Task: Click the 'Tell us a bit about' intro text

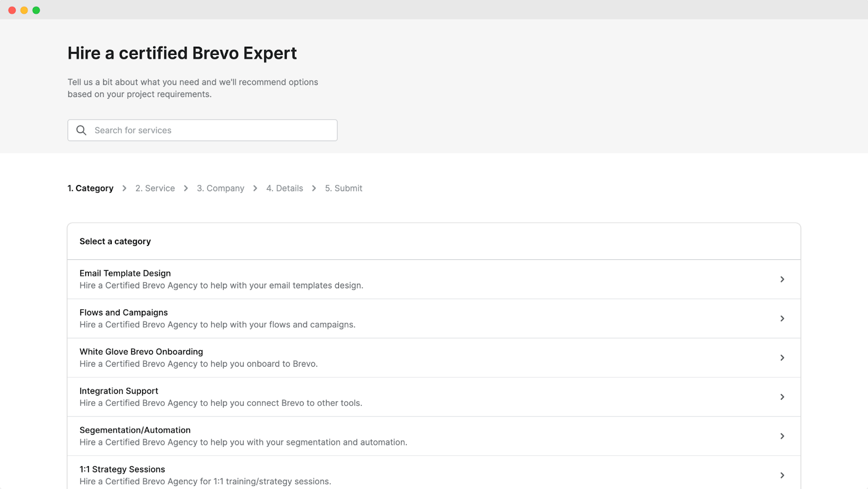Action: [193, 88]
